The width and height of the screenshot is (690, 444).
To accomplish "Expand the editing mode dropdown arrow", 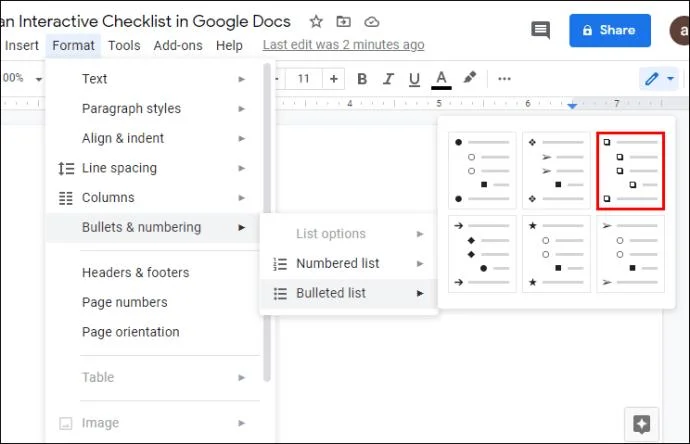I will (670, 79).
